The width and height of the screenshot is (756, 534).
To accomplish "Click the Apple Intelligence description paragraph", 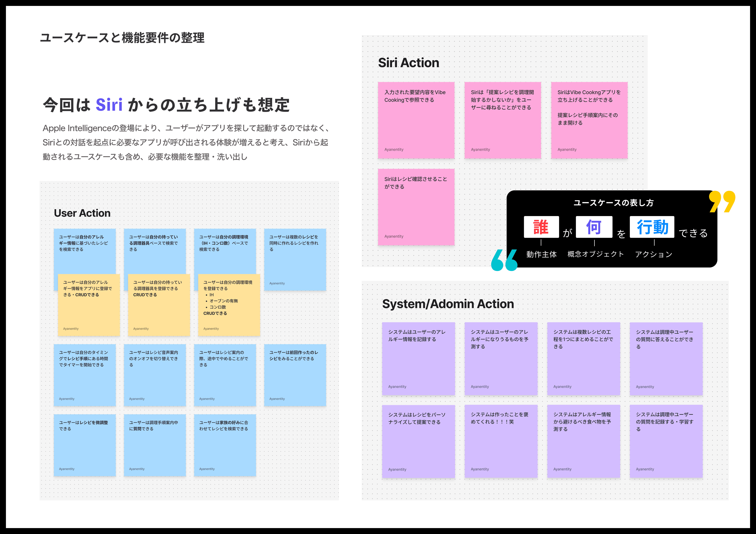I will pyautogui.click(x=186, y=142).
